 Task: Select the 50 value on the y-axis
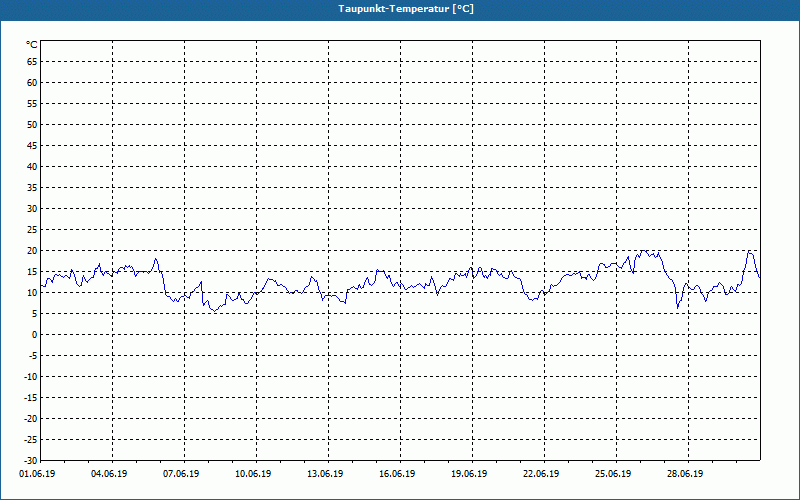point(32,124)
